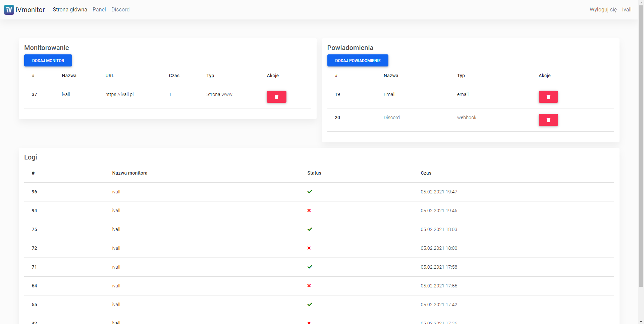Click green checkmark status of log 96
This screenshot has height=324, width=644.
click(310, 192)
